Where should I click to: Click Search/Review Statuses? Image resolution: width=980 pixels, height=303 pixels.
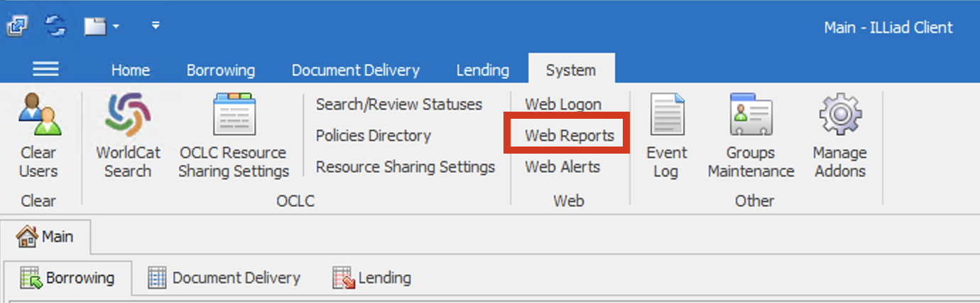398,105
